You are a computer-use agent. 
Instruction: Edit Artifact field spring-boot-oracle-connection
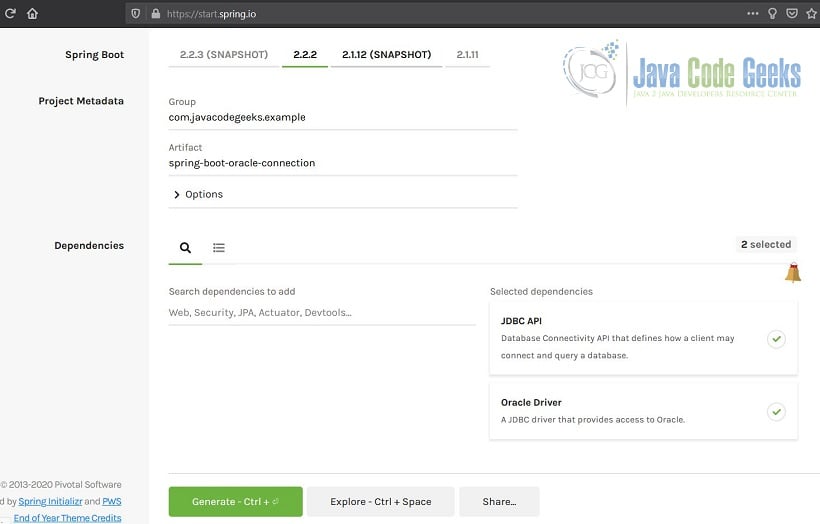click(x=343, y=163)
